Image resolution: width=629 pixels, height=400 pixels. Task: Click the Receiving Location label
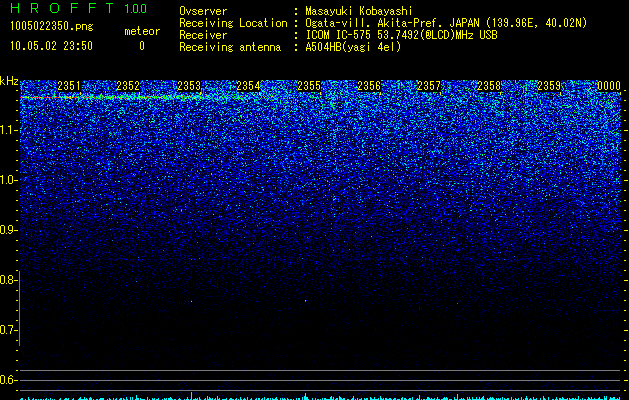coord(233,23)
